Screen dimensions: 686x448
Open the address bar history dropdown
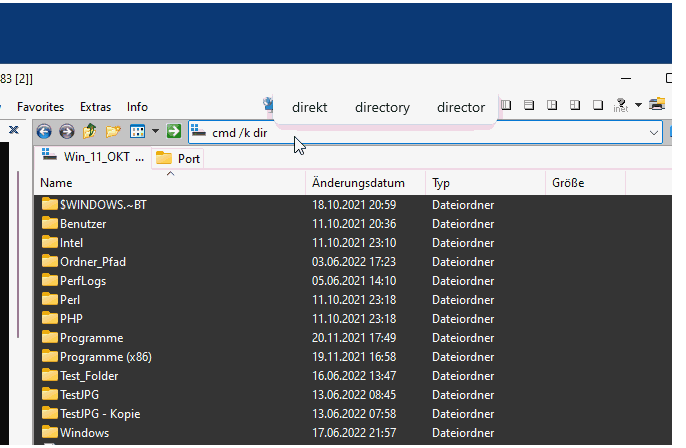[654, 132]
